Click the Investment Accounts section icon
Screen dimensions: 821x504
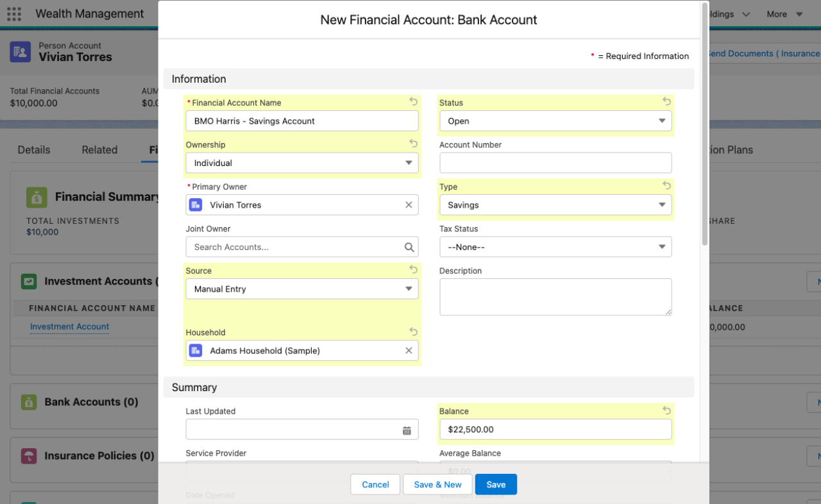coord(28,281)
